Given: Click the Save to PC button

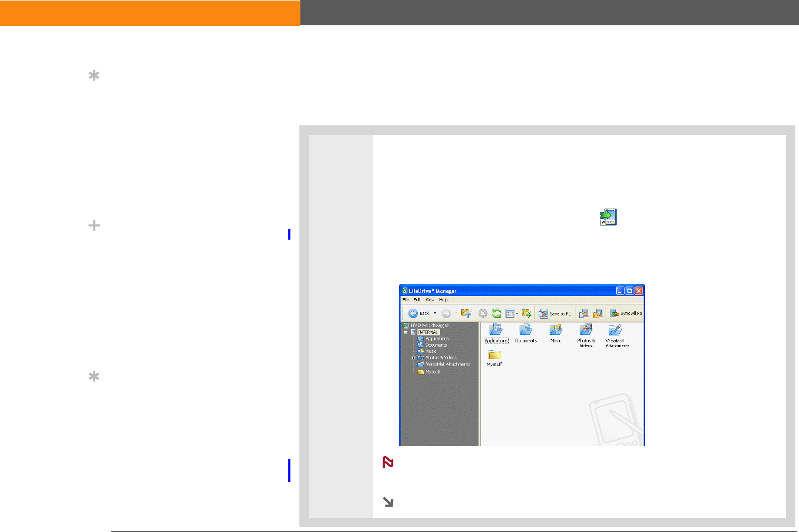Looking at the screenshot, I should [x=555, y=313].
